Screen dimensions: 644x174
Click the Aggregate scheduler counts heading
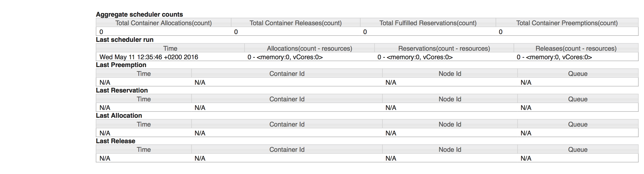(x=139, y=14)
